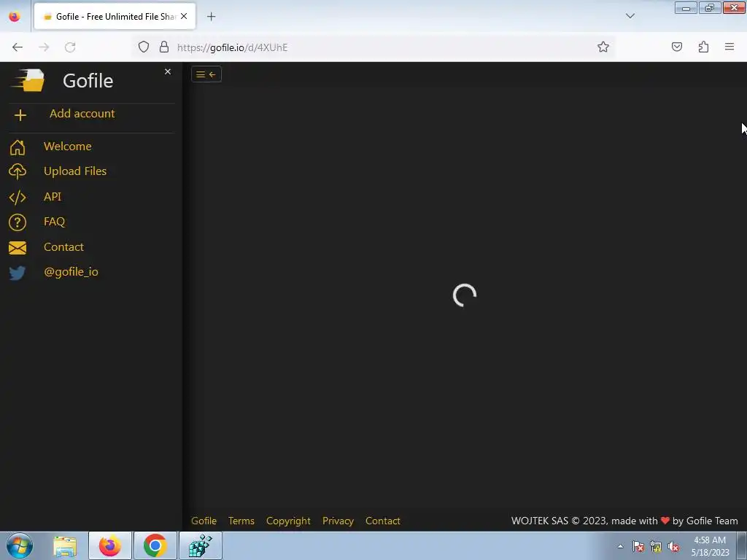Click the muted volume speaker tray icon

[x=673, y=547]
